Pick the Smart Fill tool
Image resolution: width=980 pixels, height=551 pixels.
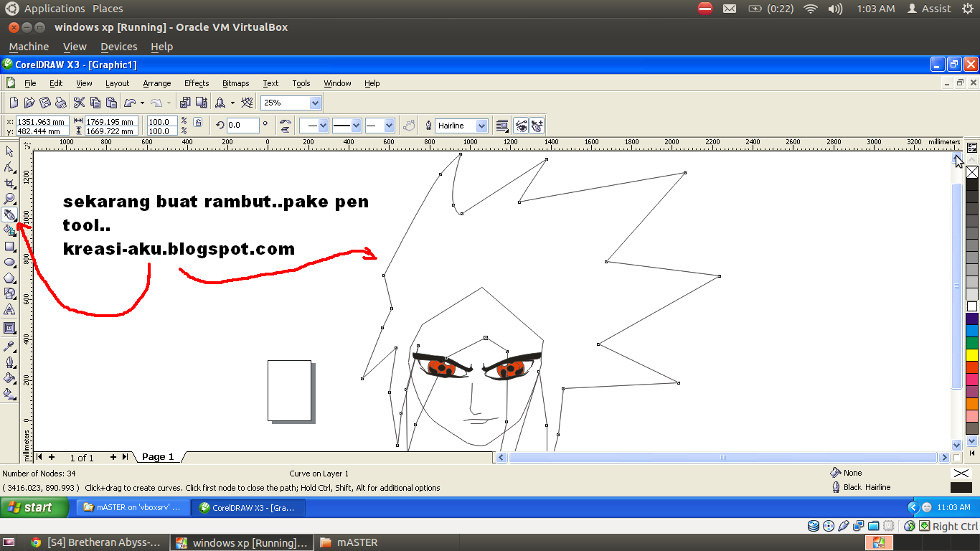[x=9, y=230]
